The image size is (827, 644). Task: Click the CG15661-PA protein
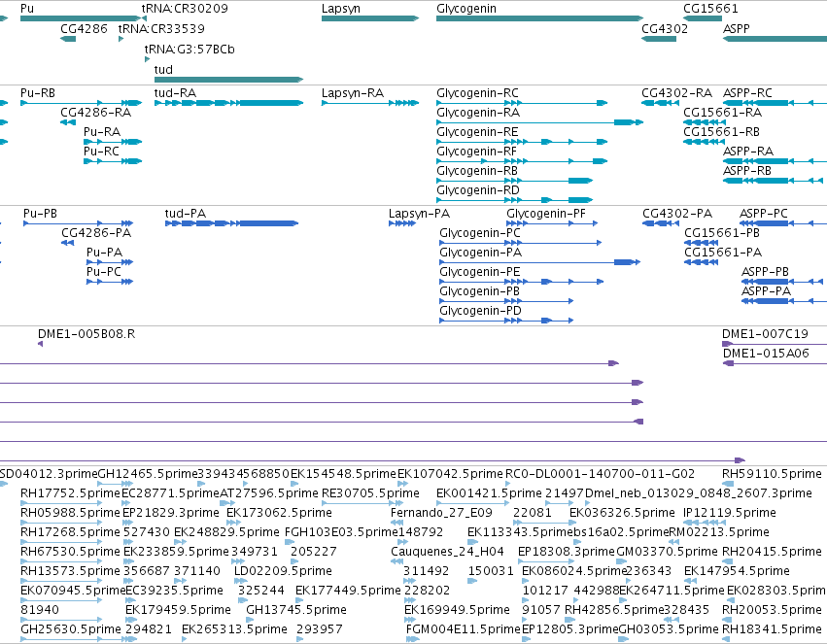tap(701, 262)
